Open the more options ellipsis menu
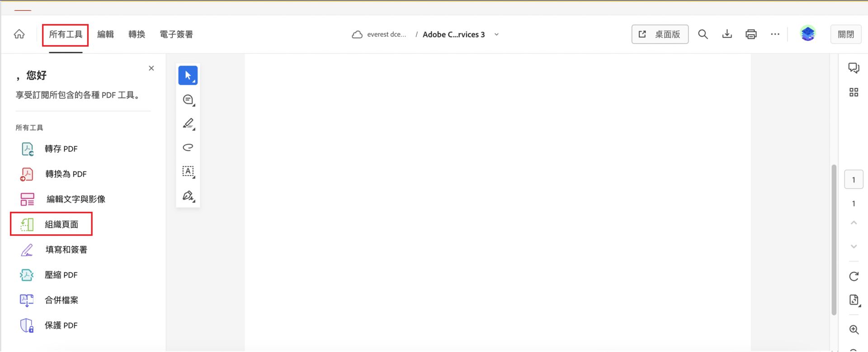 tap(775, 34)
